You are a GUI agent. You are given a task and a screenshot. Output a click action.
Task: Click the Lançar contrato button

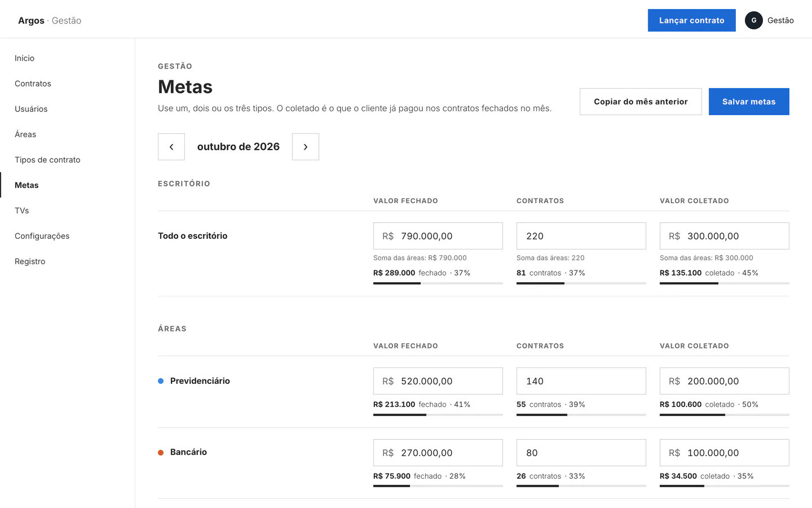click(x=692, y=20)
